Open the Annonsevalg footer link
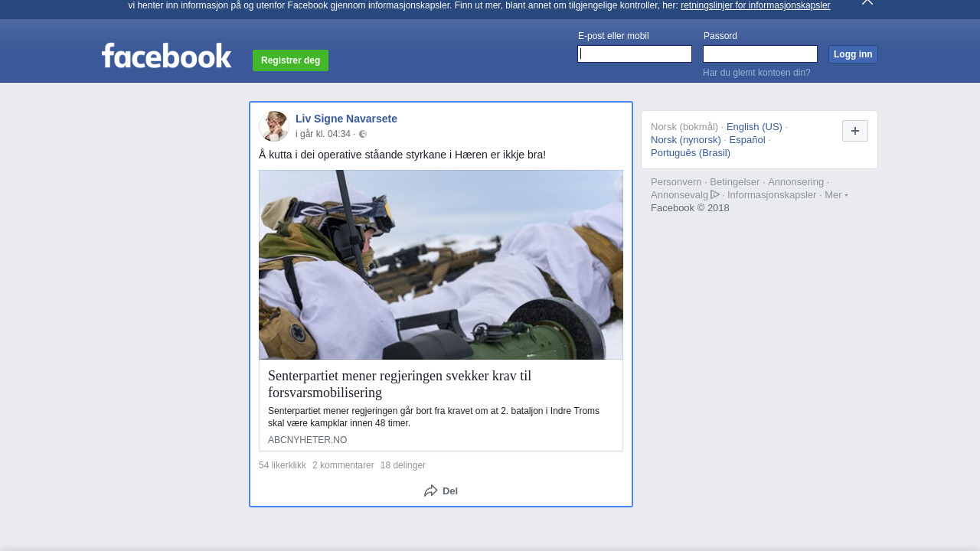Screen dimensions: 980x551 pos(680,195)
